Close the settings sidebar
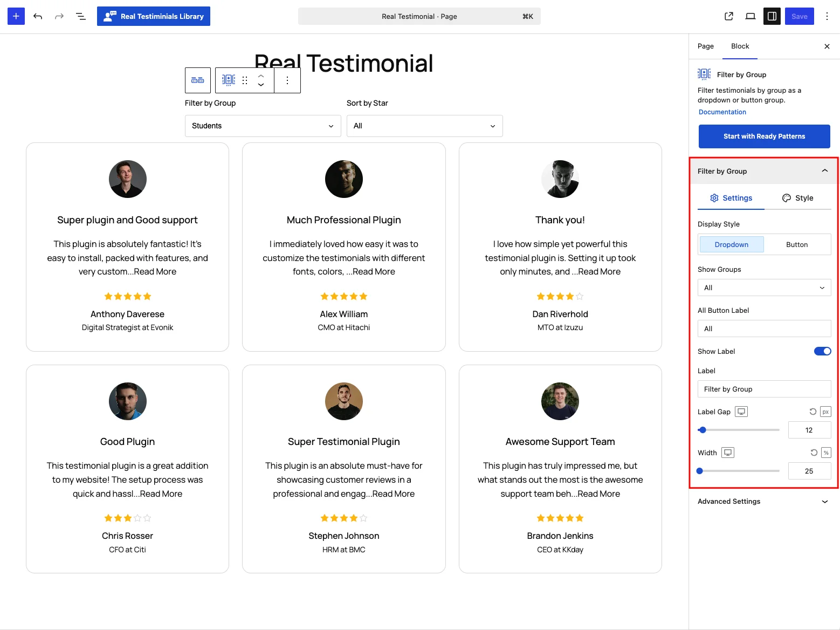Image resolution: width=840 pixels, height=630 pixels. (827, 46)
